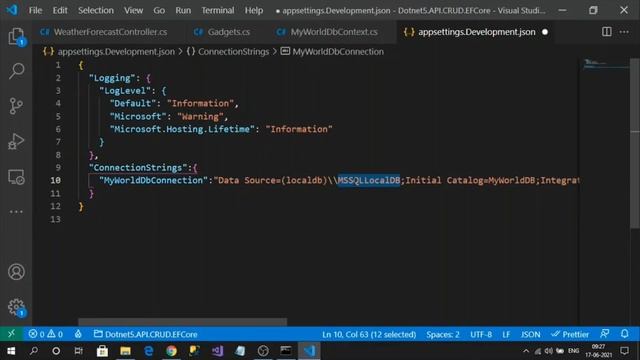
Task: Open Source Control view
Action: pyautogui.click(x=16, y=106)
